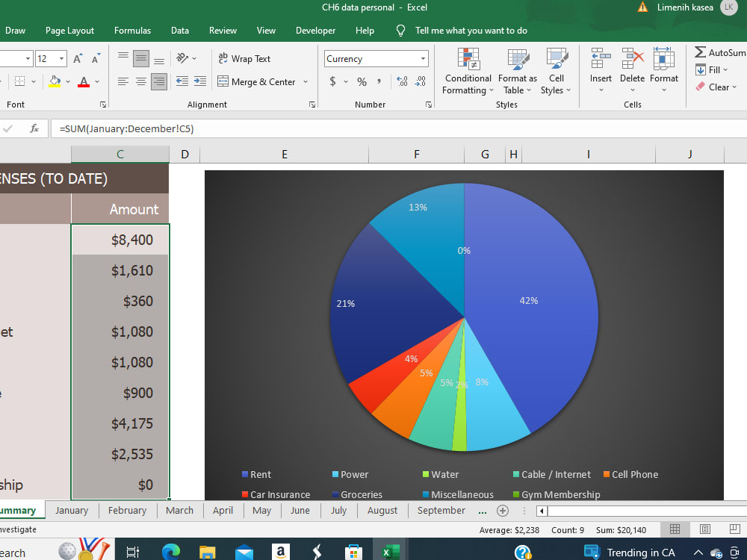This screenshot has height=560, width=747.
Task: Open the Format cells menu
Action: pos(663,72)
